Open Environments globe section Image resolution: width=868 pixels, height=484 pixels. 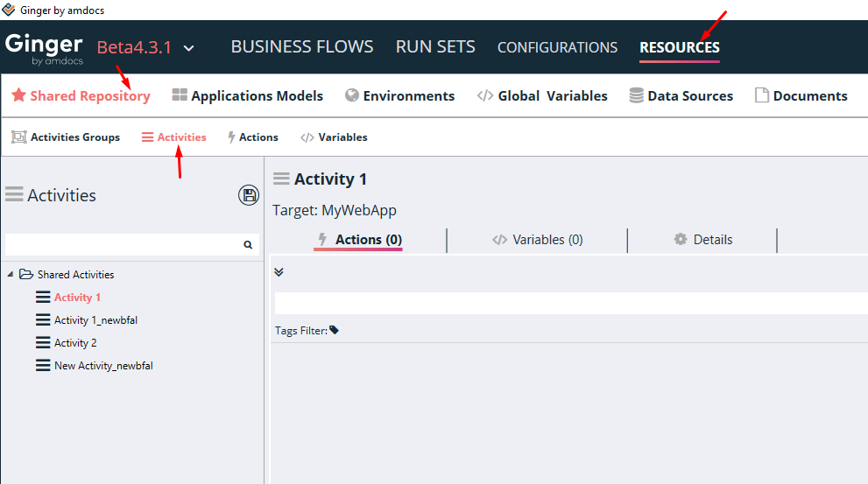(x=400, y=96)
